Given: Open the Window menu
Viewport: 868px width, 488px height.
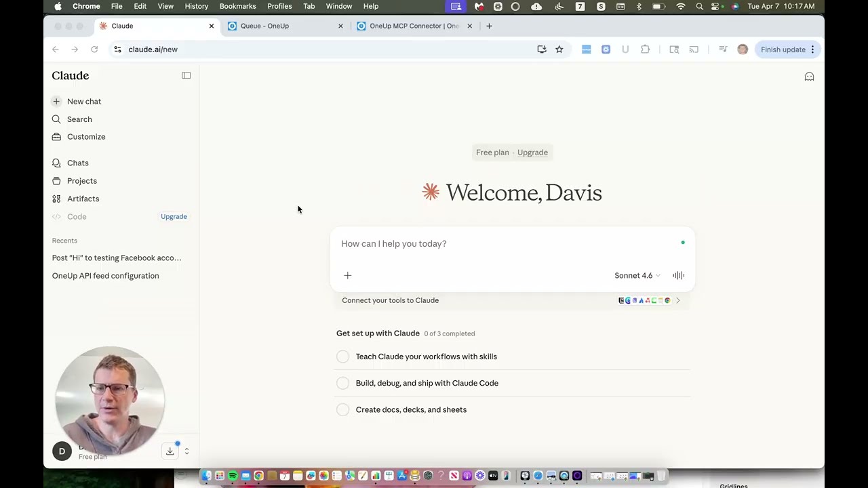Looking at the screenshot, I should pyautogui.click(x=339, y=7).
